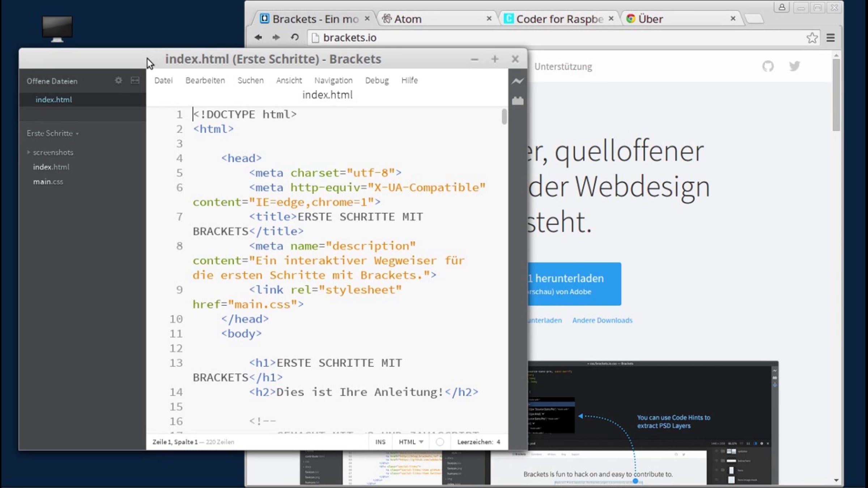This screenshot has width=868, height=488.
Task: Click the linting status circle indicator
Action: [x=440, y=442]
